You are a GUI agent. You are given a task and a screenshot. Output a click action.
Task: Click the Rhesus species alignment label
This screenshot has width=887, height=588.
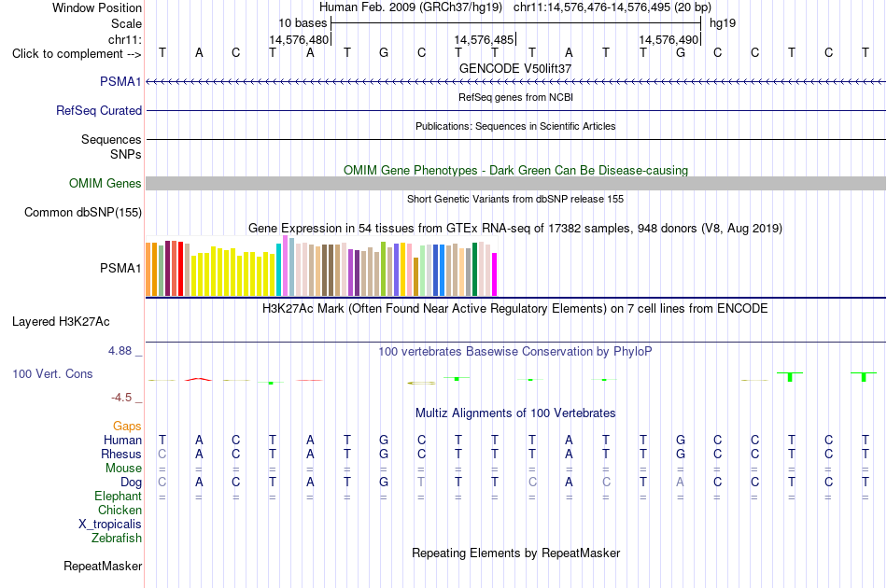pyautogui.click(x=121, y=454)
